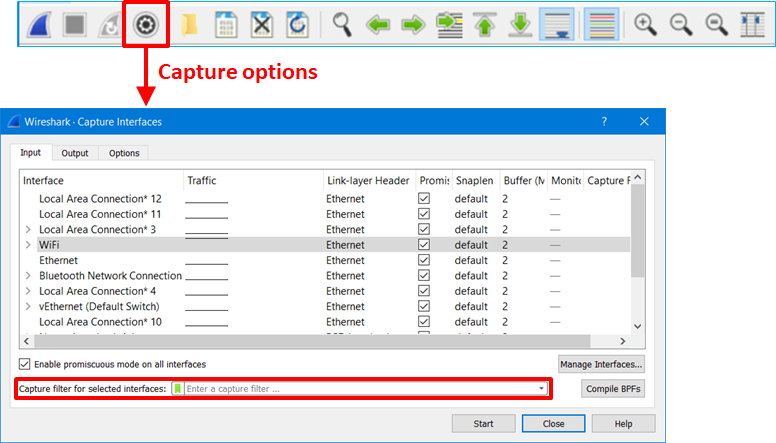Click the Stop capture square icon
This screenshot has height=443, width=776.
[x=75, y=24]
